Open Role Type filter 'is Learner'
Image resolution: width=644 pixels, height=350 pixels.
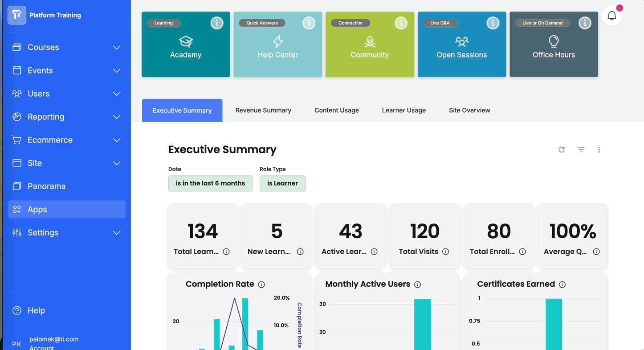click(x=282, y=183)
